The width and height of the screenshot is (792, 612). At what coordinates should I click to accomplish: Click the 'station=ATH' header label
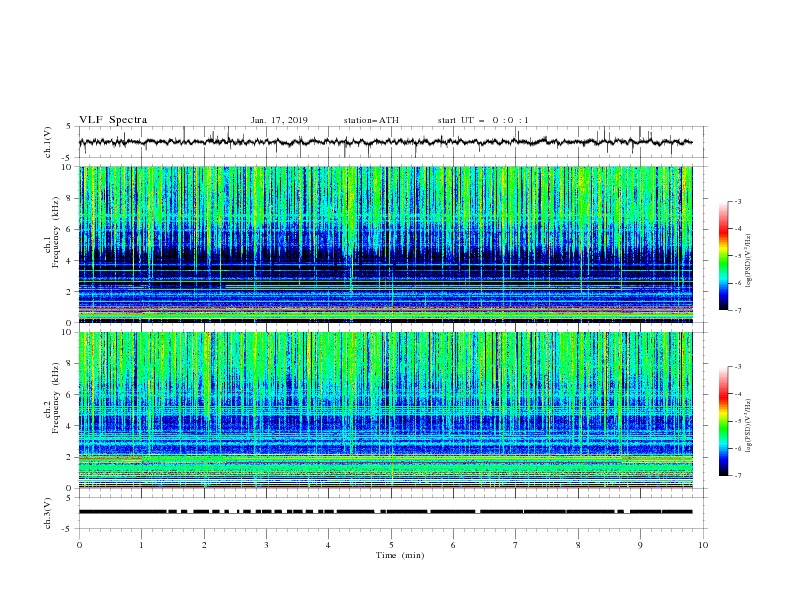click(x=371, y=120)
